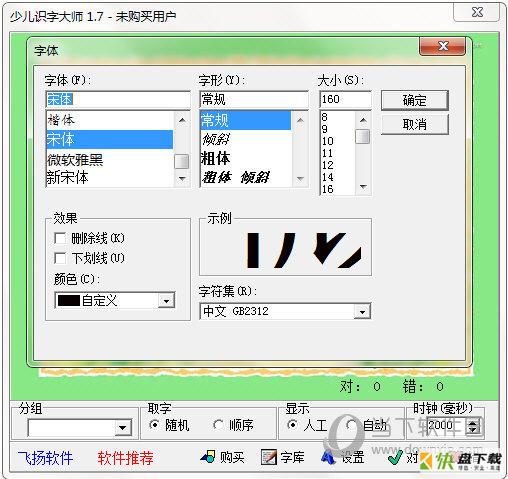Click the style list scroll-down arrow

(x=300, y=178)
